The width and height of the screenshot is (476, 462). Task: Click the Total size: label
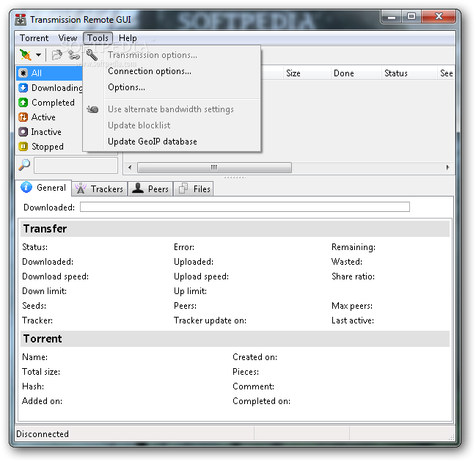41,372
